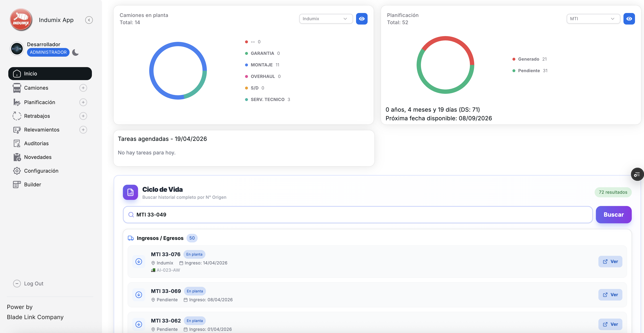644x333 pixels.
Task: Expand the Relevamientos section with the plus
Action: click(x=83, y=130)
